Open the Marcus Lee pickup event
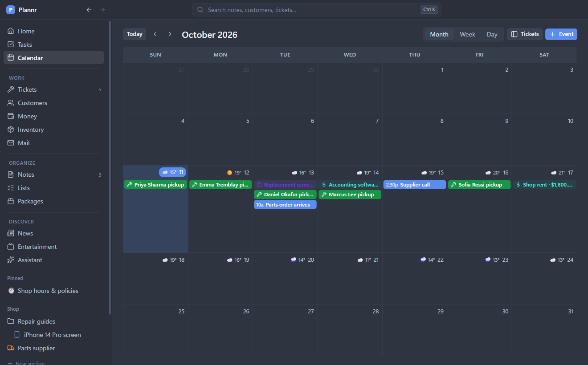The width and height of the screenshot is (588, 365). coord(350,195)
